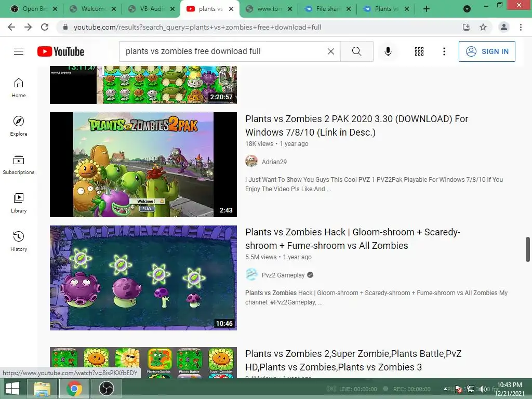This screenshot has width=532, height=399.
Task: Open YouTube settings three-dot menu
Action: (x=444, y=51)
